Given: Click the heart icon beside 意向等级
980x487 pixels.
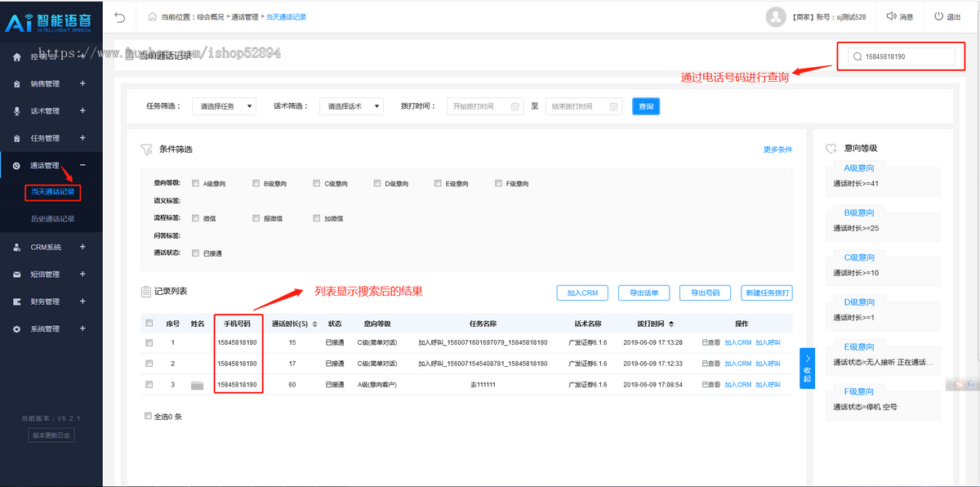Looking at the screenshot, I should pyautogui.click(x=831, y=149).
